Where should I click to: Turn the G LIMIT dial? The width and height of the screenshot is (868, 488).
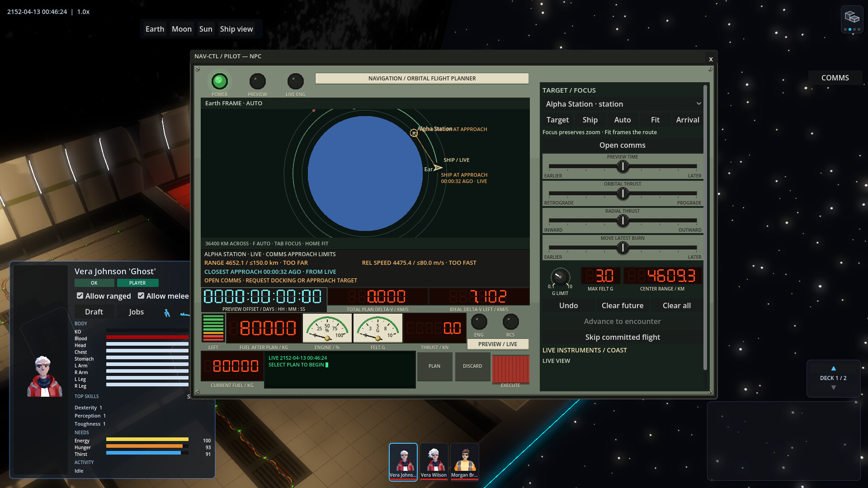tap(560, 277)
